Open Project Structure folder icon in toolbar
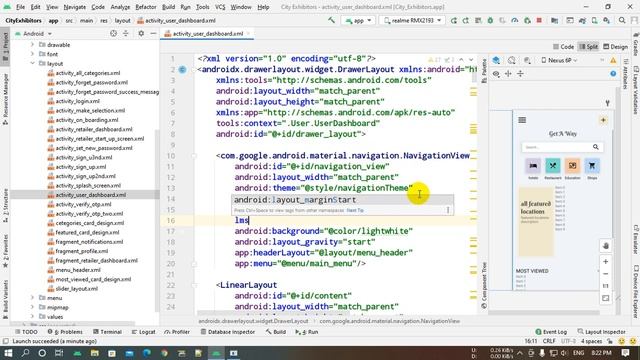This screenshot has height=360, width=640. [x=554, y=20]
